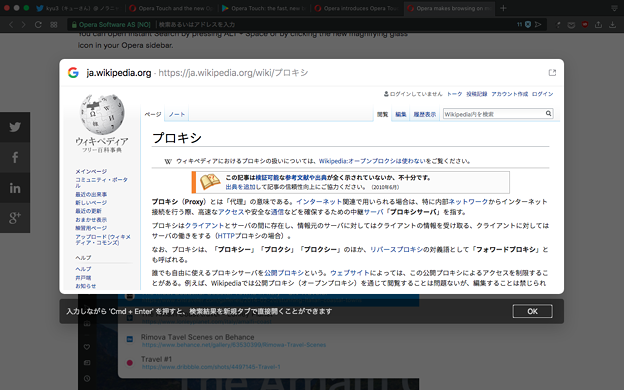Open メインページ in Wikipedia sidebar
Screen dimensions: 624x390
click(x=91, y=172)
